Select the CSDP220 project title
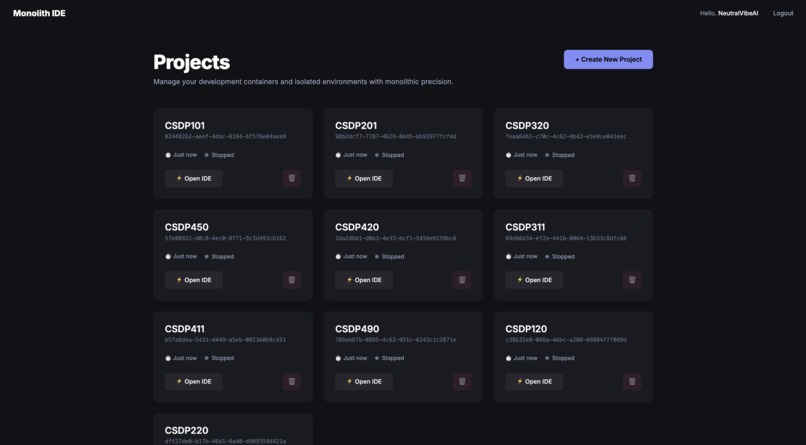The width and height of the screenshot is (806, 445). coord(186,431)
